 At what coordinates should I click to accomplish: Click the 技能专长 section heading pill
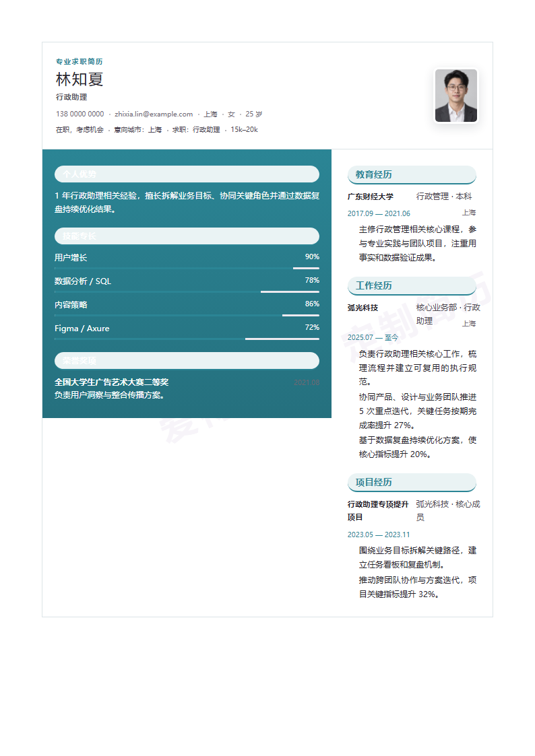click(187, 236)
